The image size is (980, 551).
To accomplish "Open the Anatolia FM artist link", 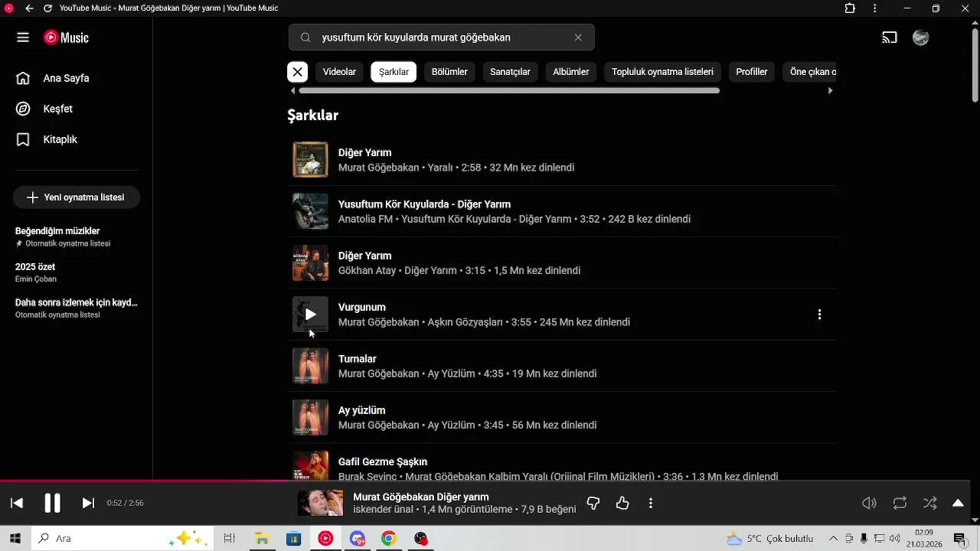I will tap(365, 220).
